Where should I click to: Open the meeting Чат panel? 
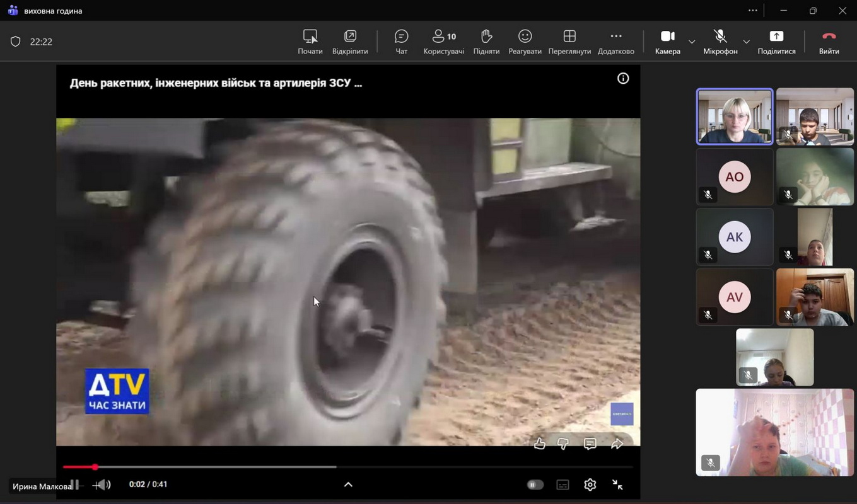click(401, 42)
